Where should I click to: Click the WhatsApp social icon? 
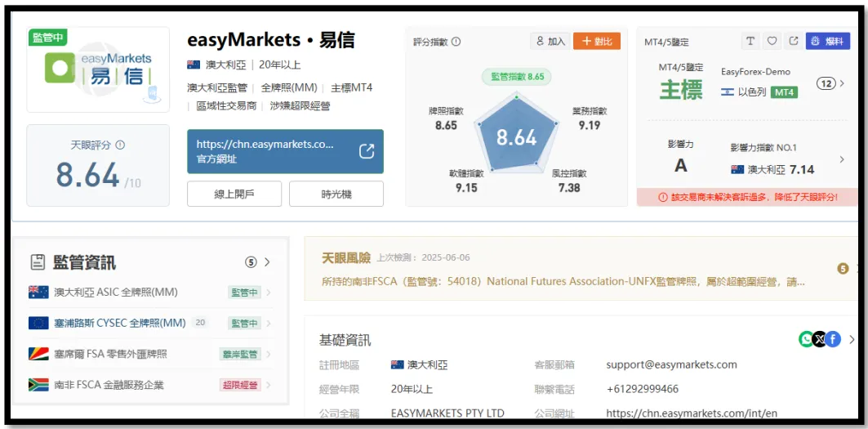[806, 338]
